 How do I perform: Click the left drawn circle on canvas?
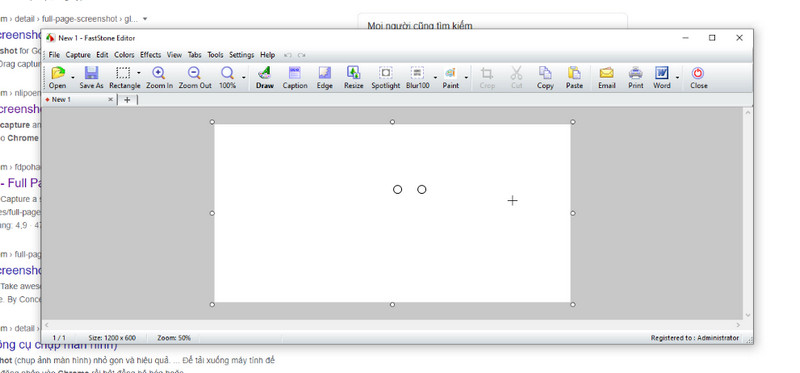pyautogui.click(x=397, y=189)
